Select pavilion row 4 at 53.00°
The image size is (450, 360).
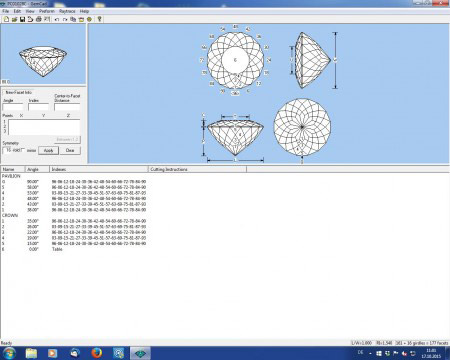click(74, 193)
